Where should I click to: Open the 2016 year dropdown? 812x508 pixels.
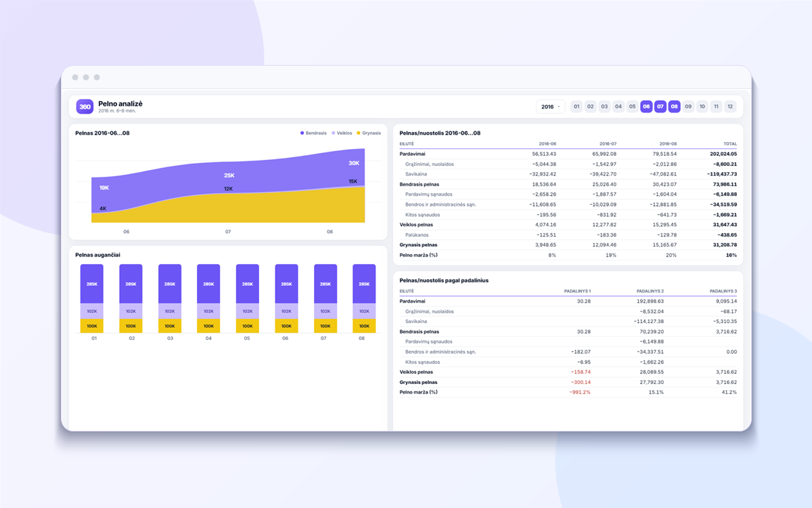tap(550, 106)
